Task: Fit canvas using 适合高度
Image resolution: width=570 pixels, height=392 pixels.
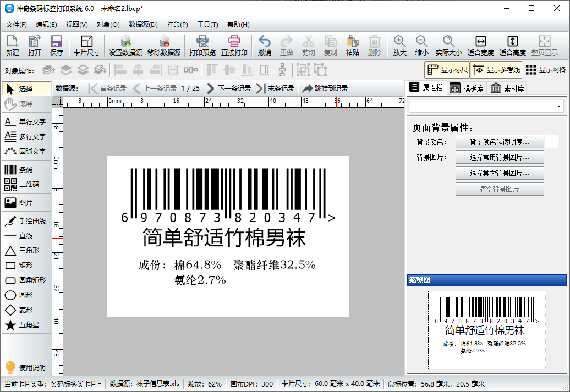Action: (513, 46)
